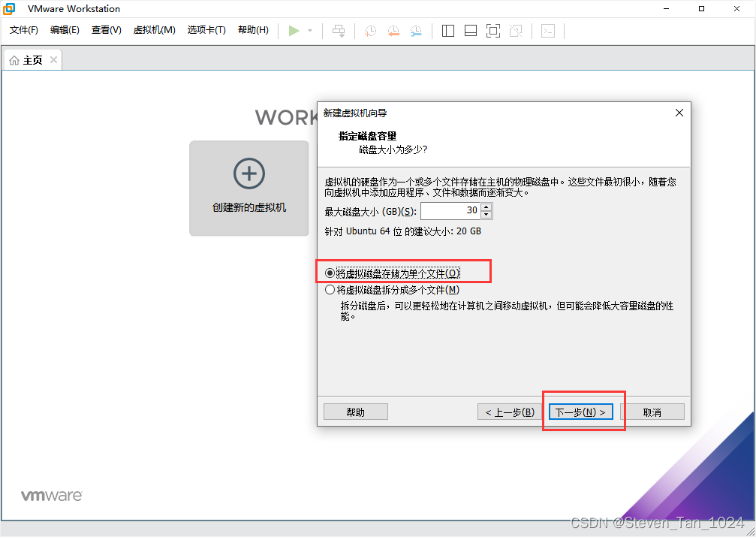Select 将虚拟磁盘拆分成多个文件 radio option
Image resolution: width=756 pixels, height=537 pixels.
pyautogui.click(x=393, y=290)
